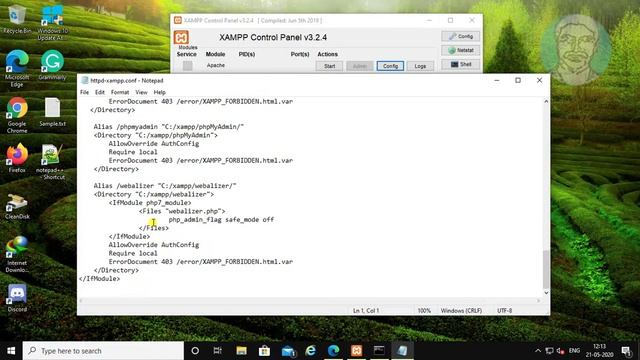
Task: Click Apache Logs button in XAMPP
Action: tap(420, 66)
